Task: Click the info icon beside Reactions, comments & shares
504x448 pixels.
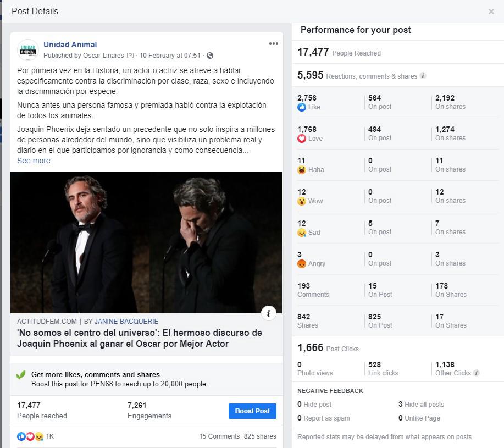Action: tap(423, 76)
